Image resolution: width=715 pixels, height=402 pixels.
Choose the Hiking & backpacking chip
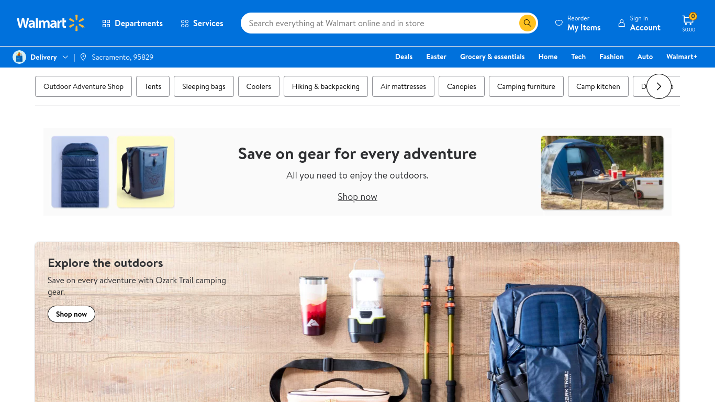(326, 86)
